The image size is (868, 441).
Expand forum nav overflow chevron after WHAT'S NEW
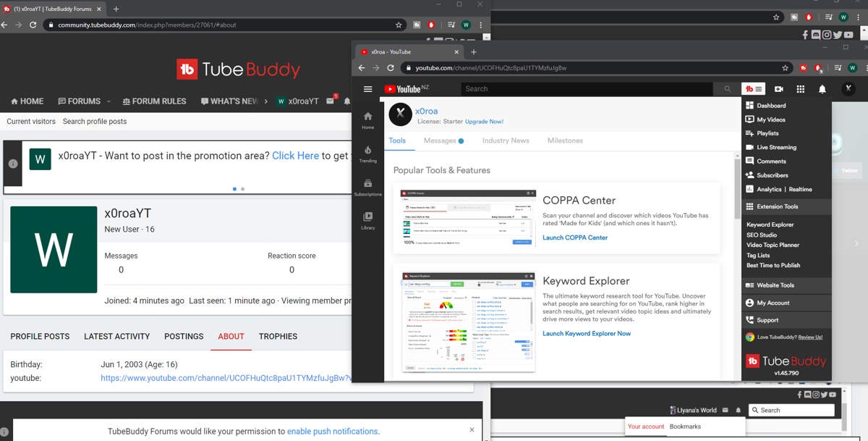click(265, 101)
